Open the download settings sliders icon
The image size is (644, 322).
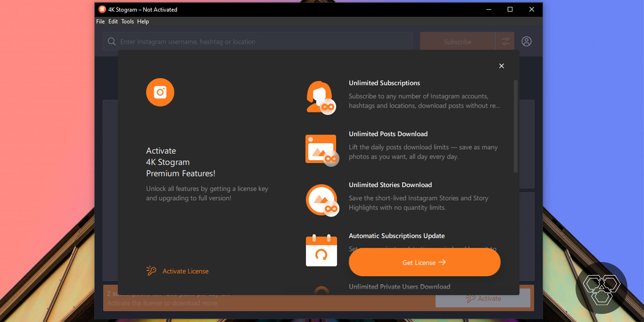click(506, 41)
